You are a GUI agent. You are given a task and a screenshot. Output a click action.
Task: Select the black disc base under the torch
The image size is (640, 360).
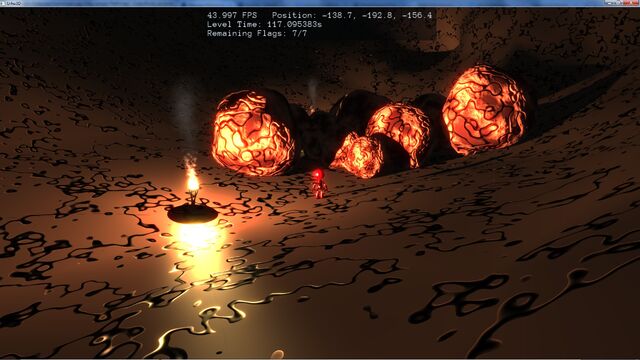coord(193,213)
